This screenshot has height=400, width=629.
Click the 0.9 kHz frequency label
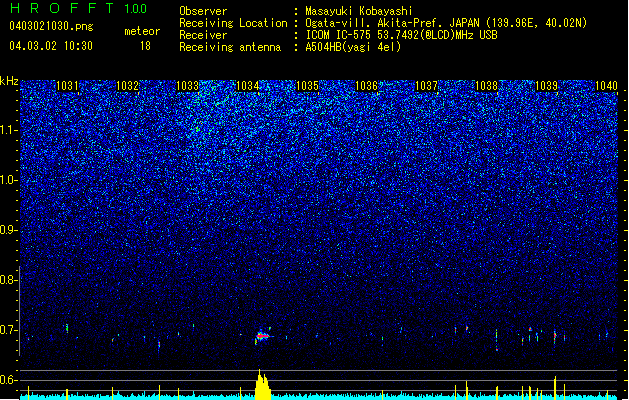[8, 230]
